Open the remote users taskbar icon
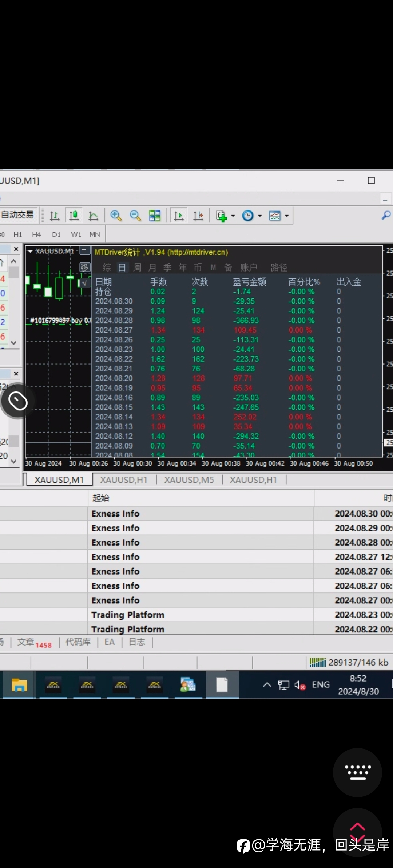Screen dimensions: 393x868 [x=188, y=685]
